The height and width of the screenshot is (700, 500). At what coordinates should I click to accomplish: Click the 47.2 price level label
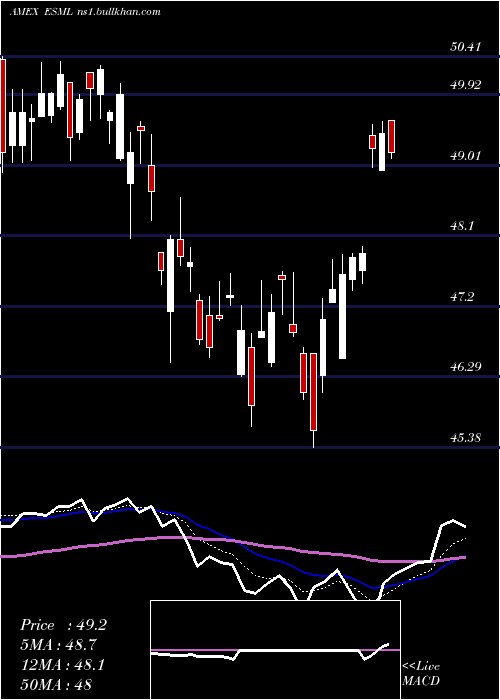[x=462, y=296]
